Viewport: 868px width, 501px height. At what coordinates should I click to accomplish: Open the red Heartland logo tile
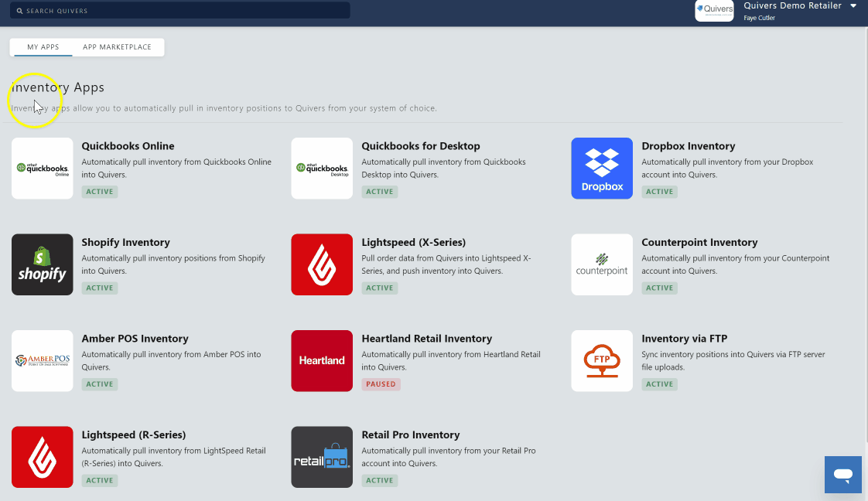[322, 360]
